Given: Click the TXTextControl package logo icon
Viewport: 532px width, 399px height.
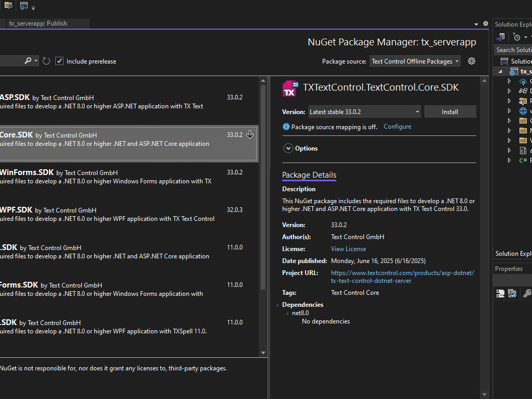Looking at the screenshot, I should 290,89.
